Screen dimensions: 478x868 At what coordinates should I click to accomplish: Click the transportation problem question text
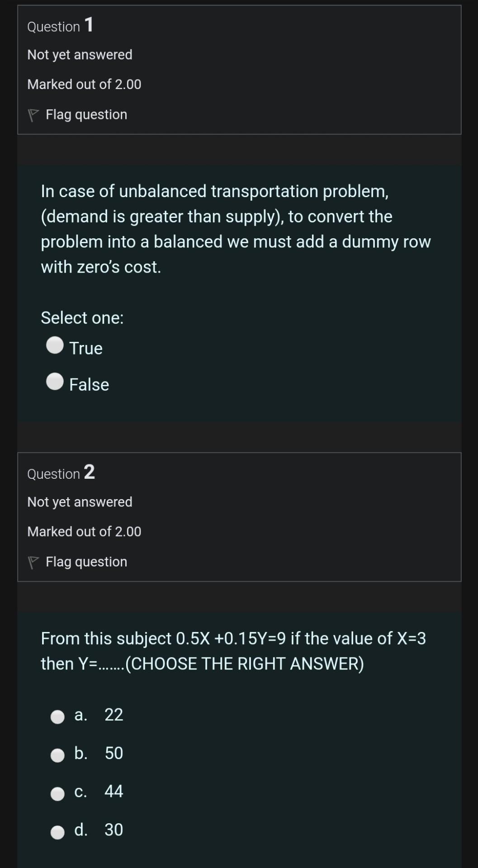tap(235, 228)
